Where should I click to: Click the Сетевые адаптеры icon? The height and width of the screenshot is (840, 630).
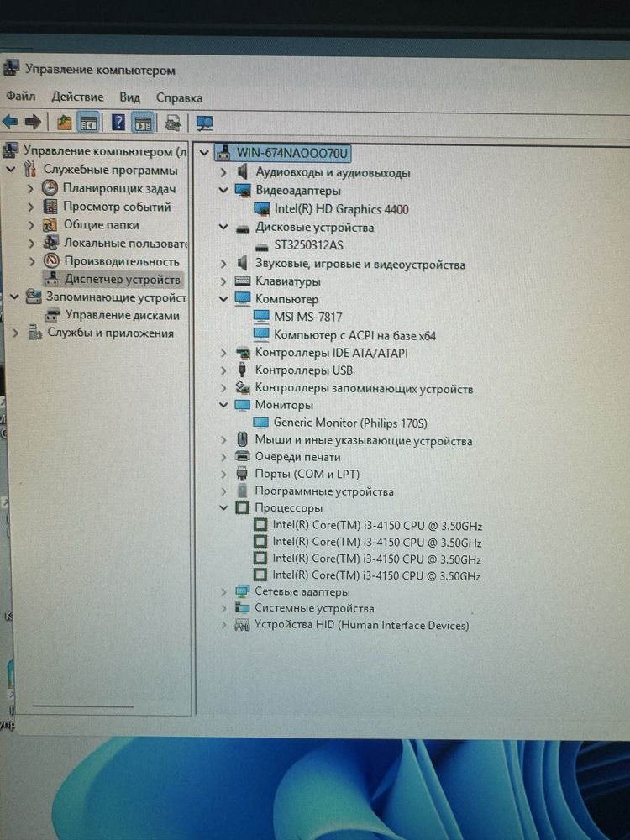pos(242,591)
